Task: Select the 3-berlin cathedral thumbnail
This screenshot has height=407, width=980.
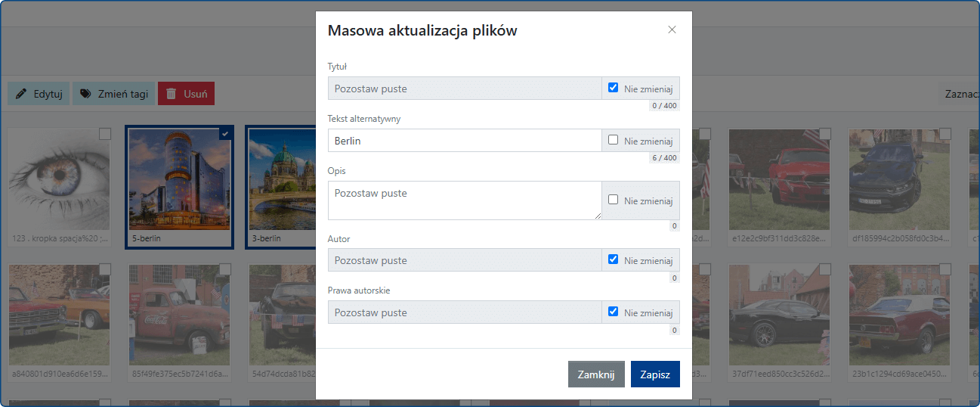Action: pos(281,182)
